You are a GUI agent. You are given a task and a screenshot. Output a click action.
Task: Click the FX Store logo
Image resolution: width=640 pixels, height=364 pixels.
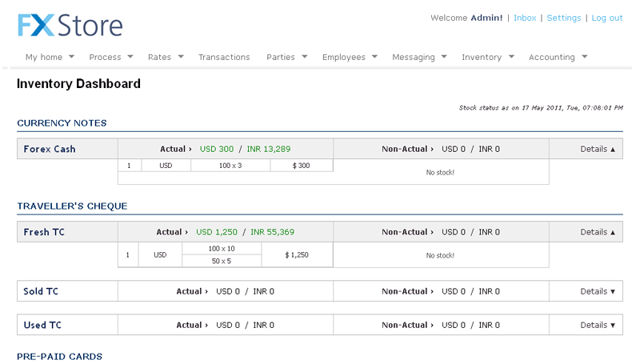coord(70,25)
